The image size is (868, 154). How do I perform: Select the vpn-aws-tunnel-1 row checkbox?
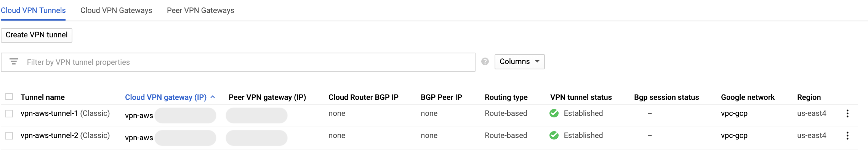click(9, 114)
